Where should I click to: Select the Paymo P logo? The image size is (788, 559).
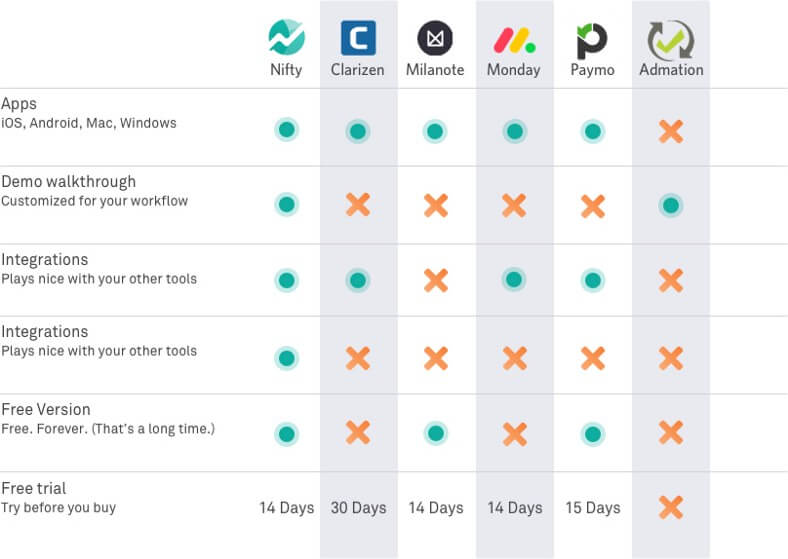(x=592, y=41)
